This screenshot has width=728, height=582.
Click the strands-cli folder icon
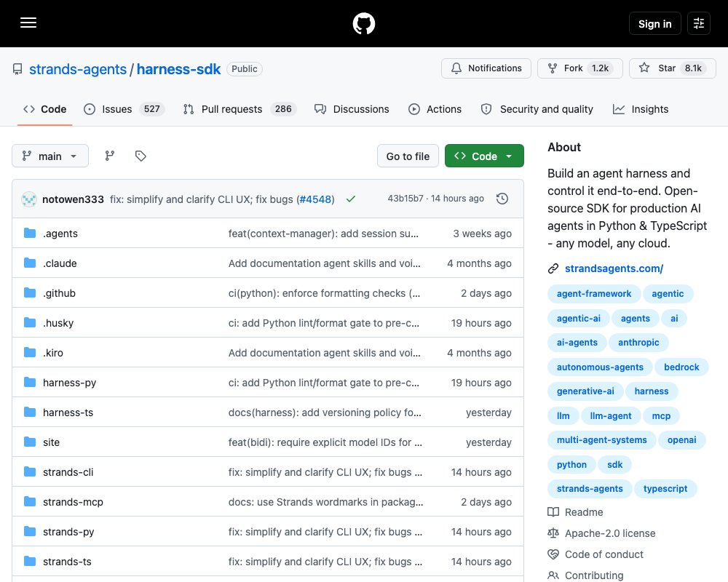coord(30,471)
